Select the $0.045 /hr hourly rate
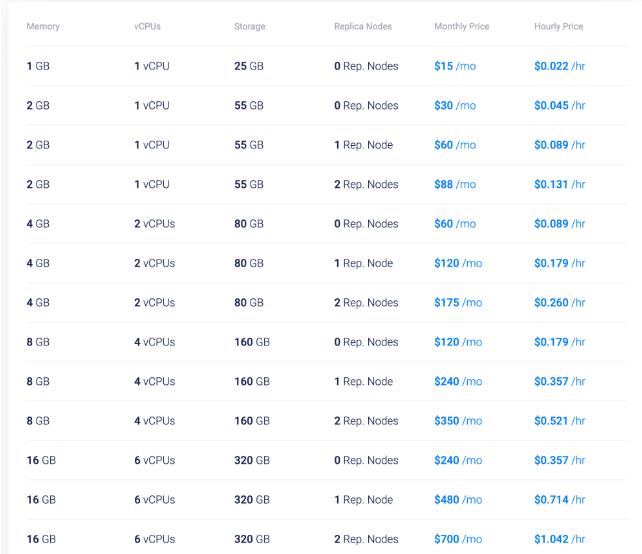642x554 pixels. [560, 105]
